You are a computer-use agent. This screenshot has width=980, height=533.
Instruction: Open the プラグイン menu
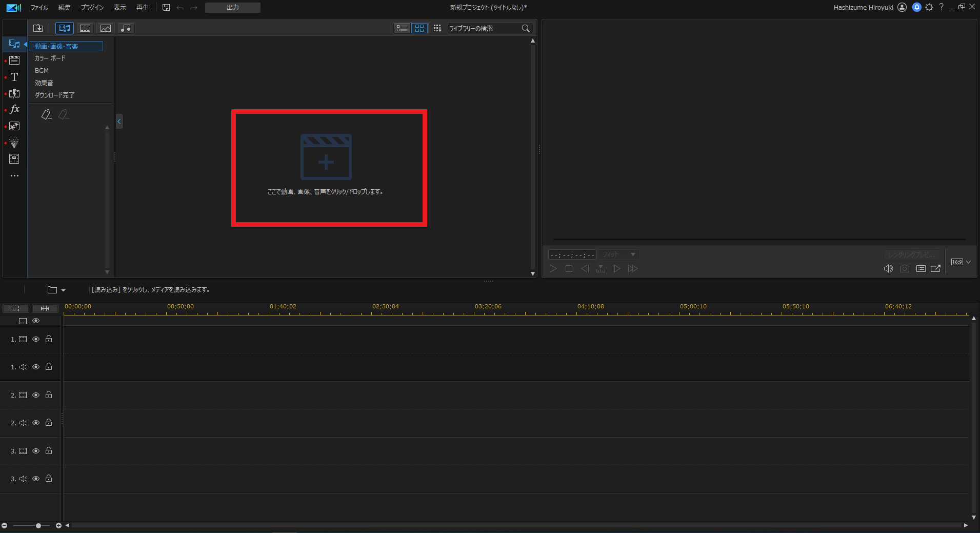tap(92, 8)
